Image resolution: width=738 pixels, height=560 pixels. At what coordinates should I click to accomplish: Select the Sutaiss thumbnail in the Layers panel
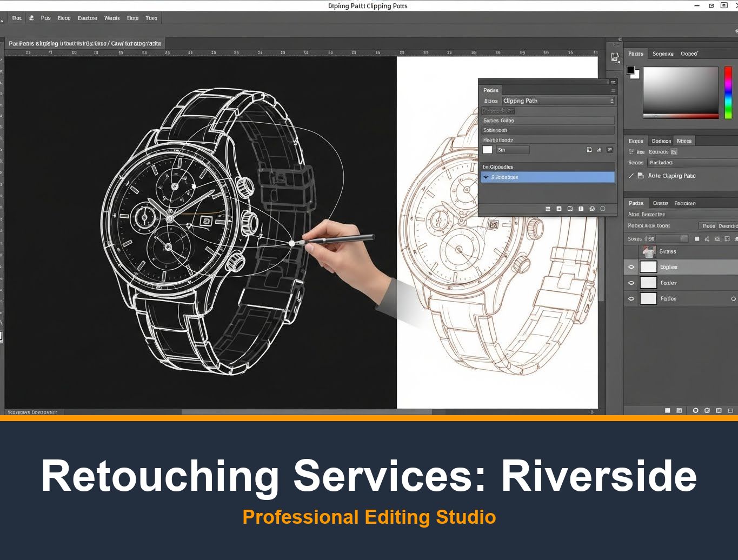click(648, 251)
